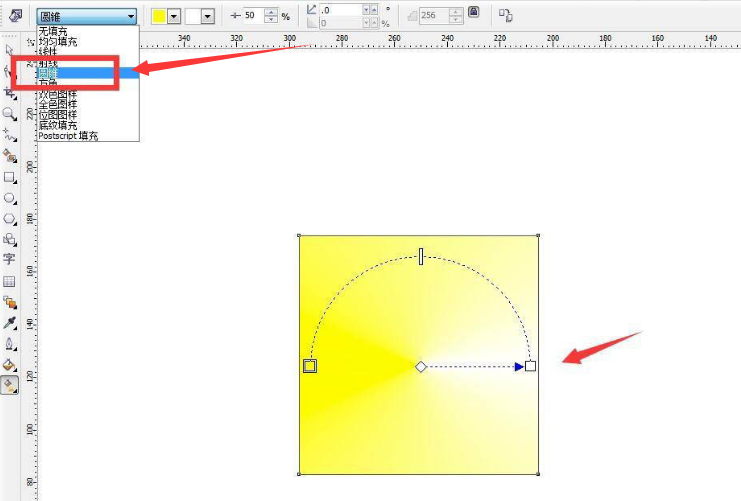Click the midpoint value field showing 50
The height and width of the screenshot is (501, 741).
pyautogui.click(x=253, y=16)
